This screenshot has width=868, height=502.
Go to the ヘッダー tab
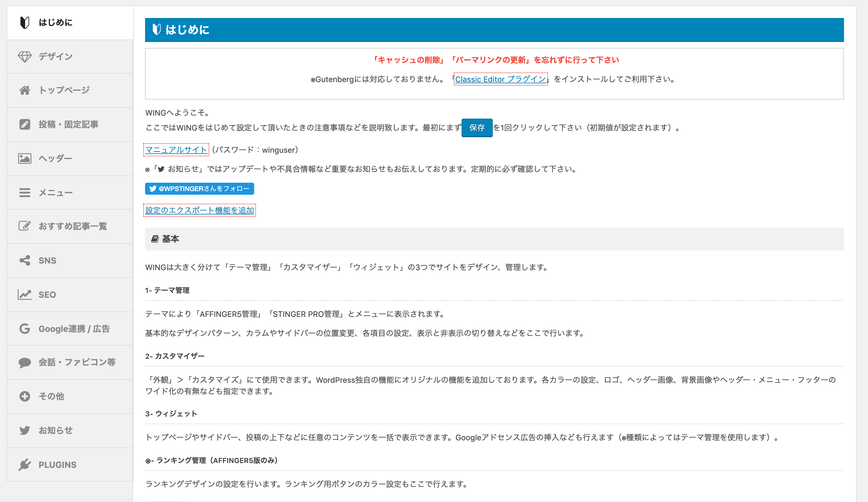(70, 158)
